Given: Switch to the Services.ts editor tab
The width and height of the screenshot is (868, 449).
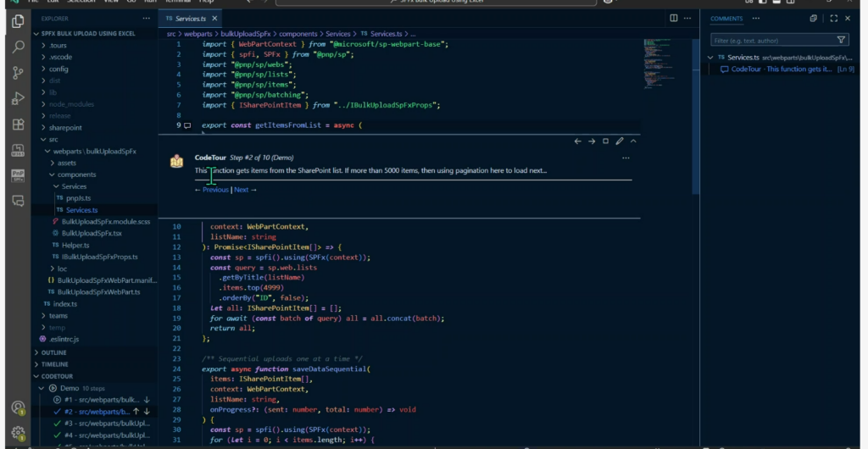Looking at the screenshot, I should pos(191,19).
